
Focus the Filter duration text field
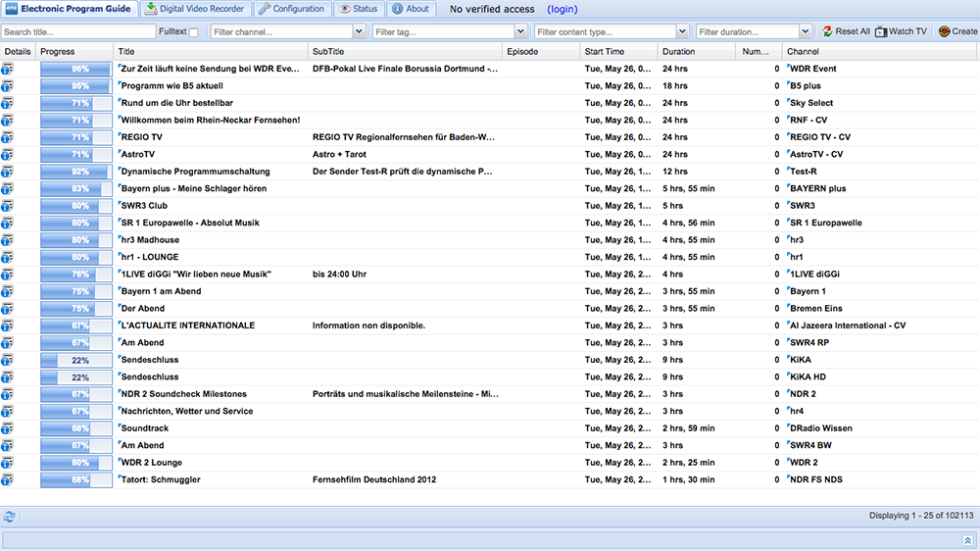(x=748, y=31)
